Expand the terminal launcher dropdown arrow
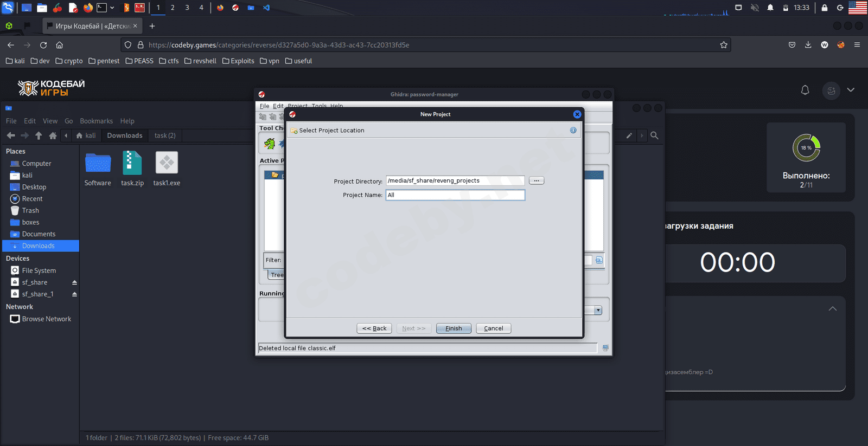The image size is (868, 446). (x=112, y=8)
